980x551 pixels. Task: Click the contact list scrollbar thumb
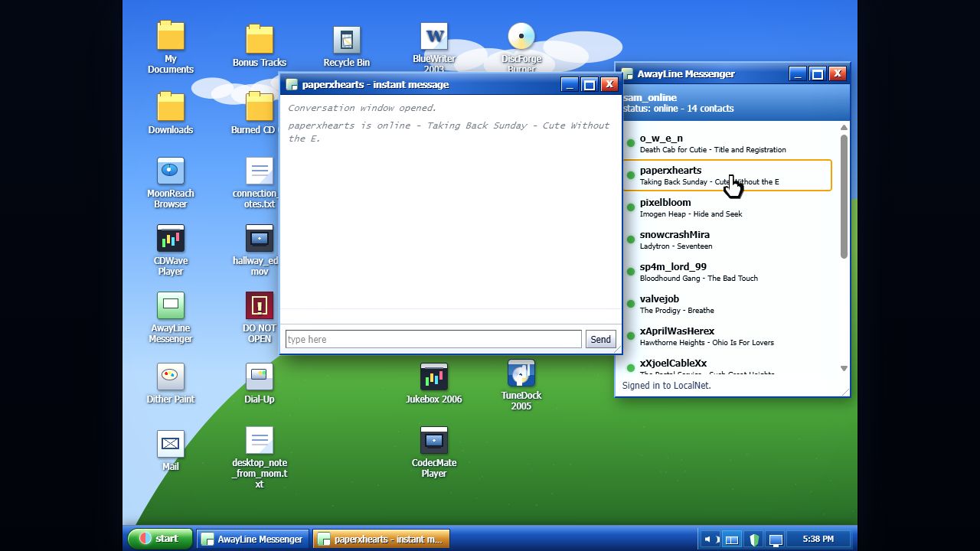pyautogui.click(x=844, y=197)
